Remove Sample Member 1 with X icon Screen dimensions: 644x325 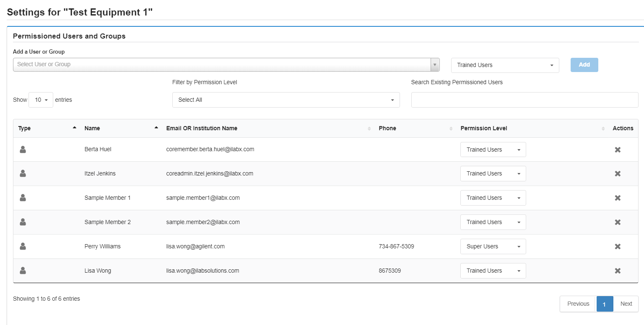click(617, 198)
